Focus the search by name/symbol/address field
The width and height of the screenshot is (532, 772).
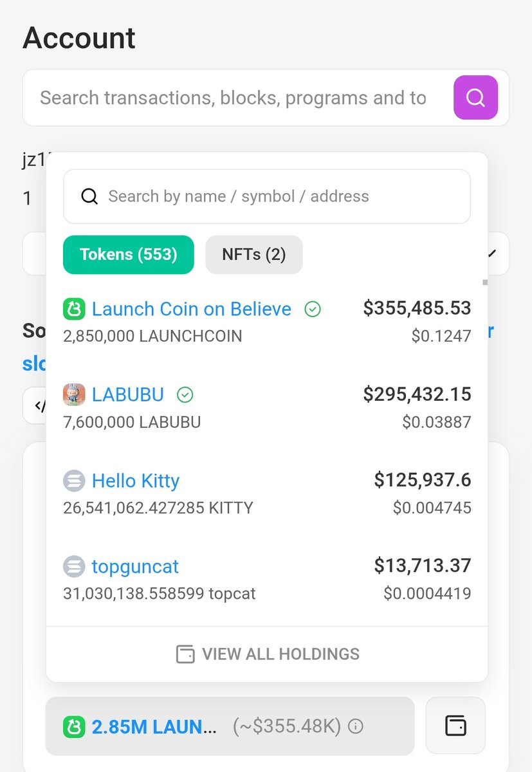click(266, 196)
